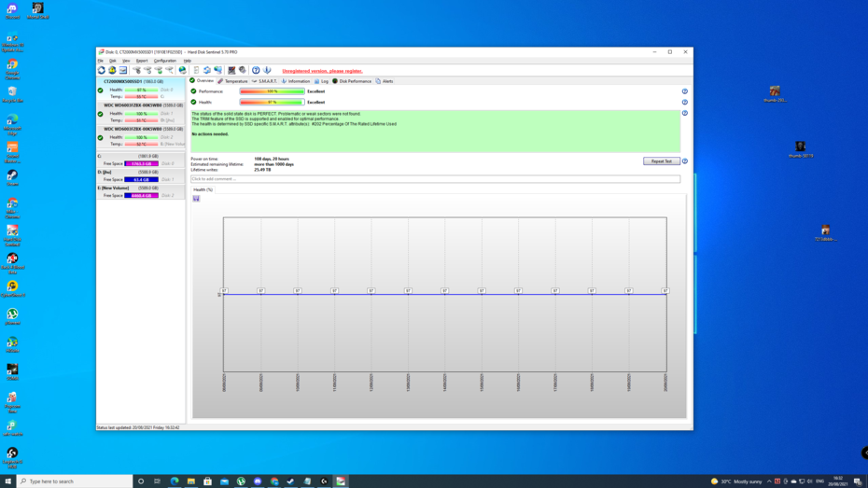
Task: Click the first disk test toolbar icon
Action: click(136, 70)
